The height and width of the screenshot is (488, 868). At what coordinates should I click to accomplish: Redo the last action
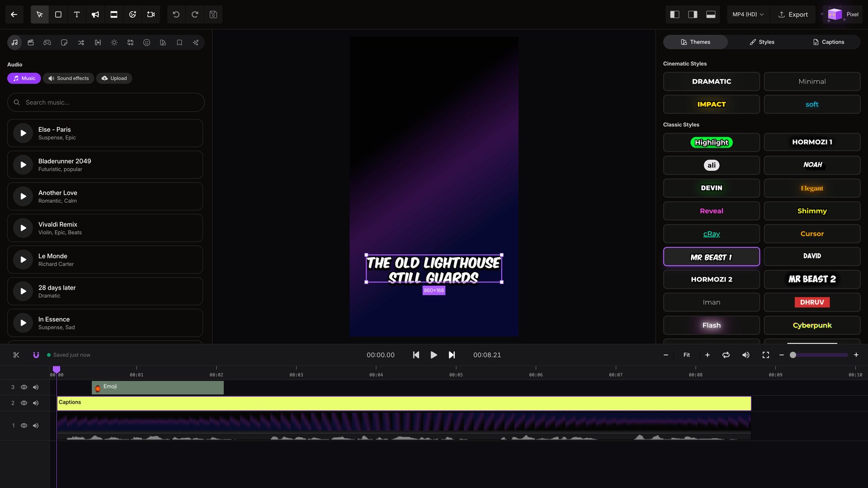pos(195,15)
